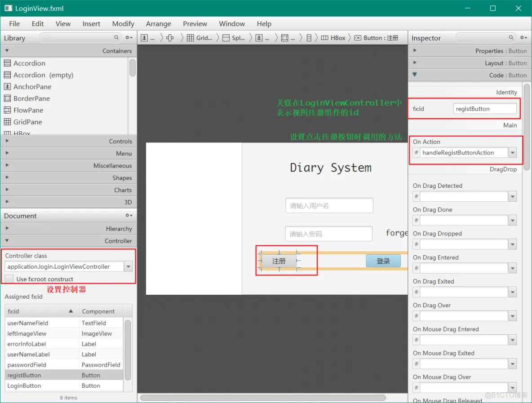Select the Spl... breadcrumb item
Image resolution: width=532 pixels, height=403 pixels.
234,38
